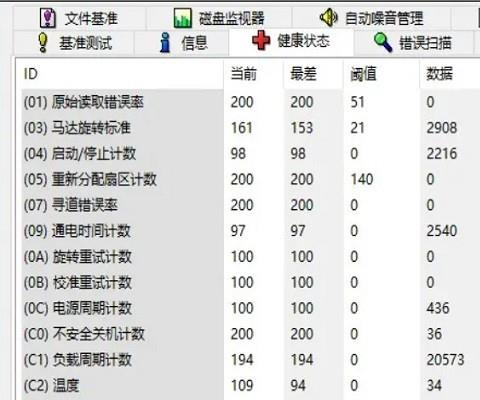Click data value 36 for unsafe shutdowns

434,334
